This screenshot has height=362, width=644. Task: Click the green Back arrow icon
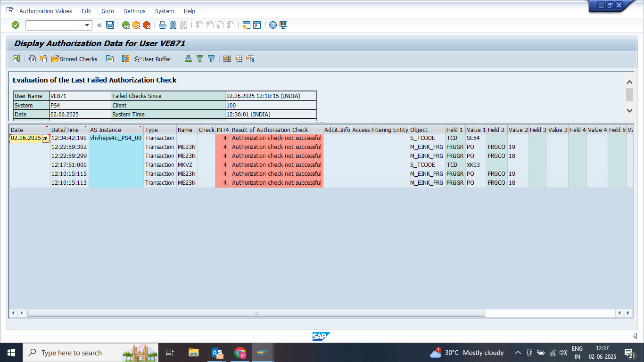tap(126, 25)
